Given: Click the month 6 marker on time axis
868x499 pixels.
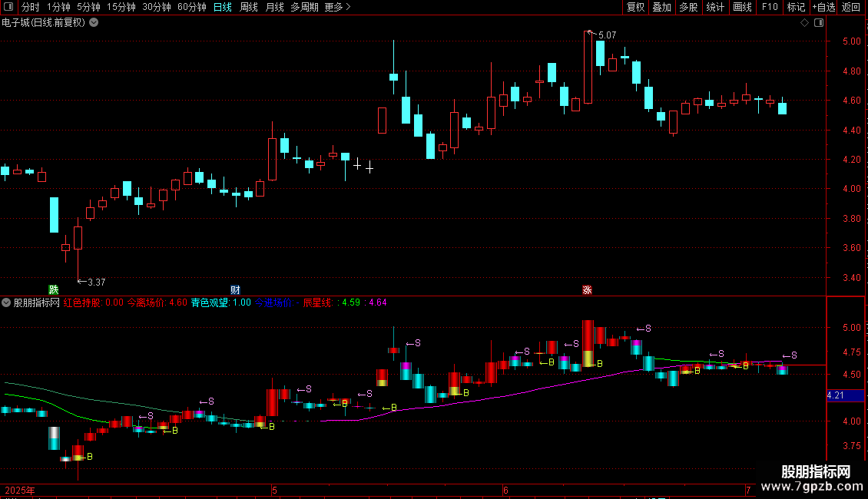Looking at the screenshot, I should (x=505, y=490).
